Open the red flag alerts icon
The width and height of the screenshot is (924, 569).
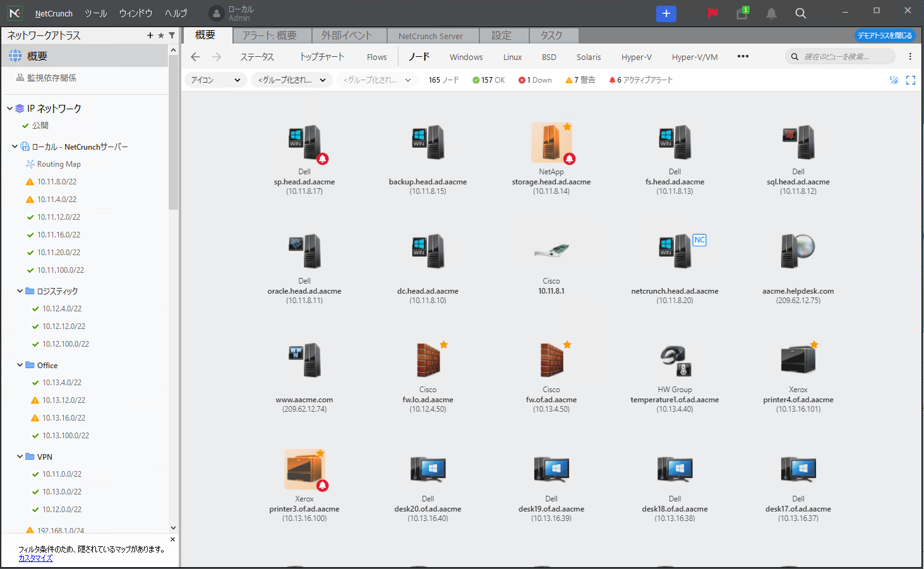(712, 13)
